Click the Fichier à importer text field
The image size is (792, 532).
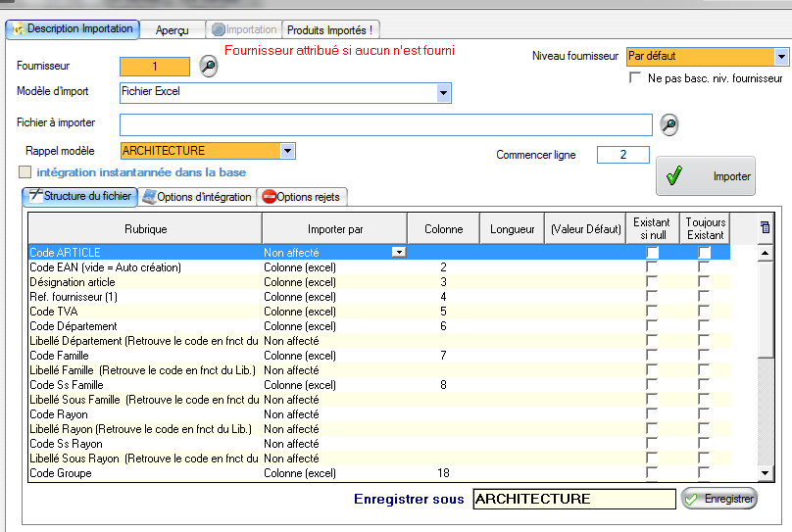(x=385, y=124)
